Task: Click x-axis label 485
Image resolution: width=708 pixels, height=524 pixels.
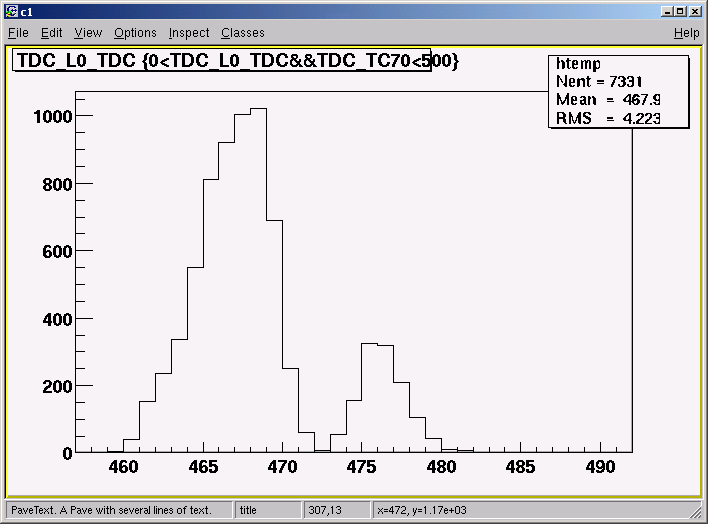Action: point(521,467)
